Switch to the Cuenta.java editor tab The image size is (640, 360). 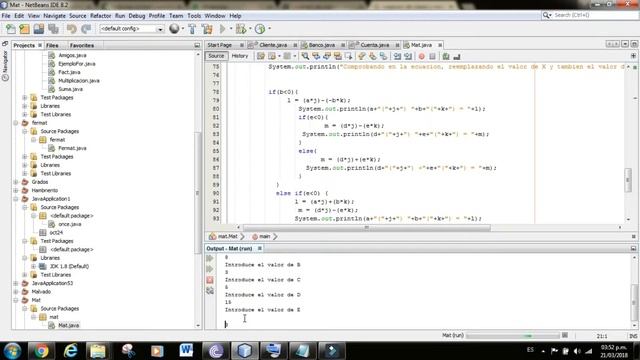click(x=374, y=45)
